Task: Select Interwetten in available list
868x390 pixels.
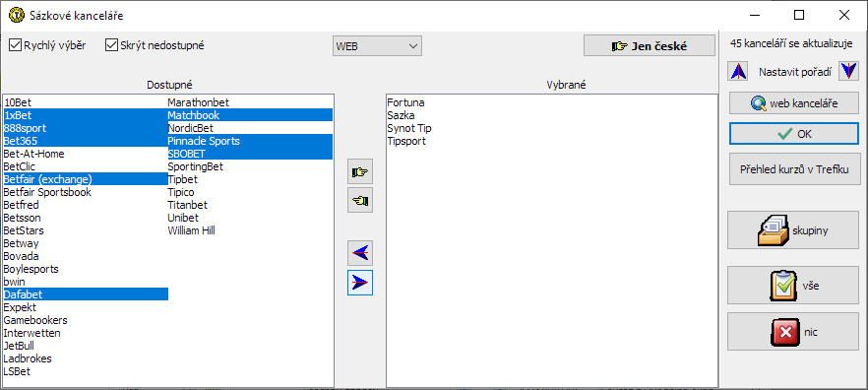Action: click(86, 333)
